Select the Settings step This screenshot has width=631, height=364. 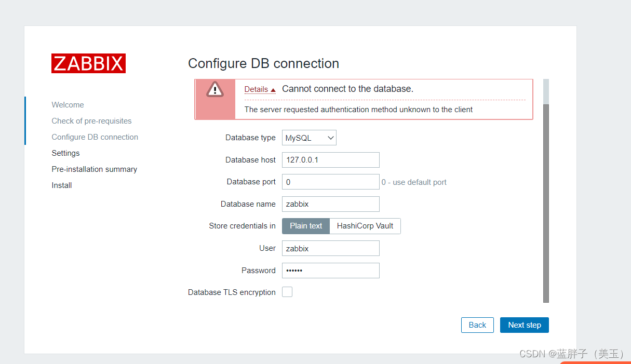65,153
